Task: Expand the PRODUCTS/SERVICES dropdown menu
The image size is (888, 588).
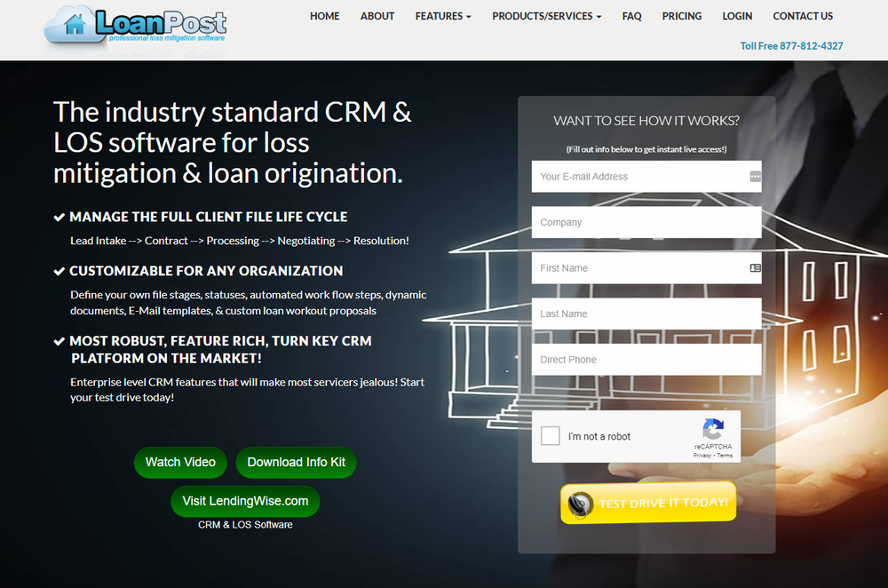Action: tap(546, 16)
